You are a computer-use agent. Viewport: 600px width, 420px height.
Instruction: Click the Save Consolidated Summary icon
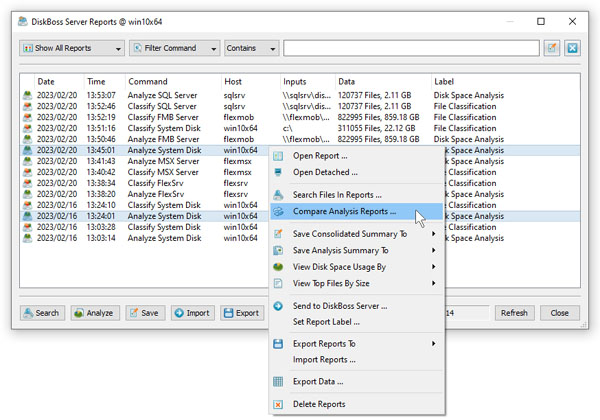(x=278, y=234)
